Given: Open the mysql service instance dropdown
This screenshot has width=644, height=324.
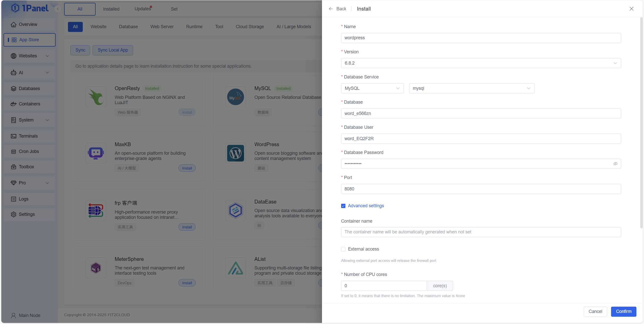Looking at the screenshot, I should point(471,88).
